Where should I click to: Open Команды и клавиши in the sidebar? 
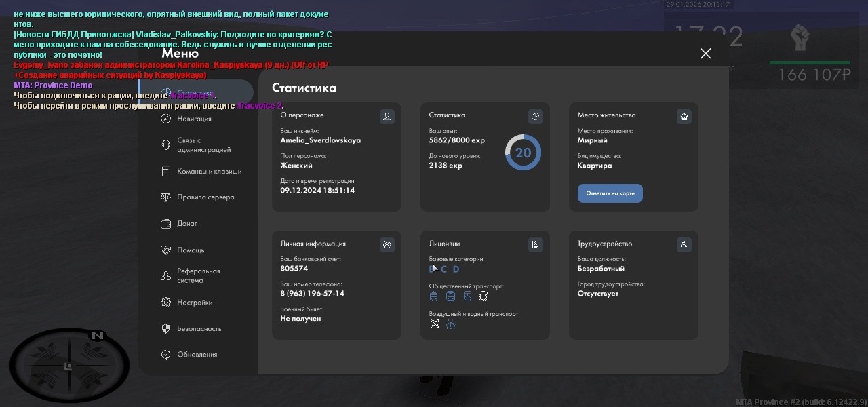(201, 172)
